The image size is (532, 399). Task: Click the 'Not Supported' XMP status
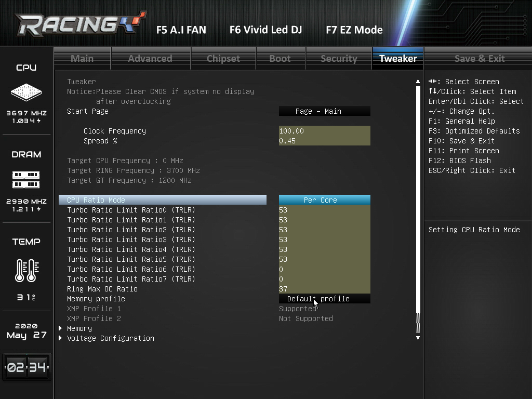pos(305,318)
